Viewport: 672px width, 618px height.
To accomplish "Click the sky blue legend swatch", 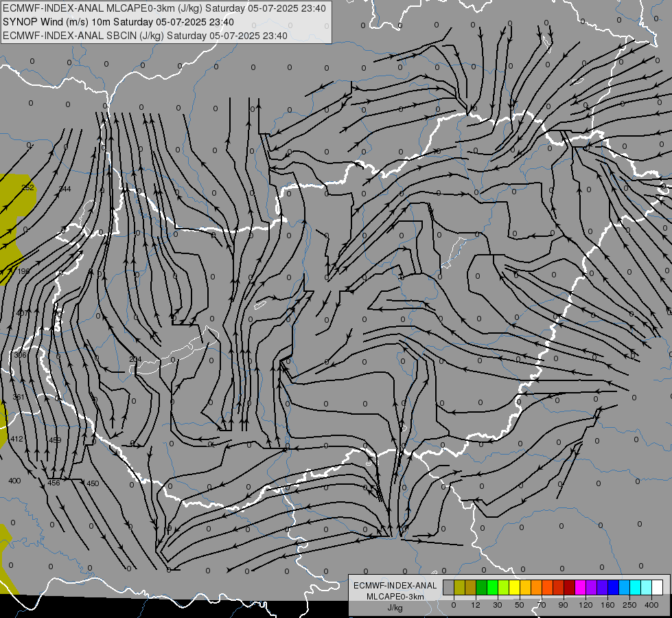I will click(x=624, y=587).
